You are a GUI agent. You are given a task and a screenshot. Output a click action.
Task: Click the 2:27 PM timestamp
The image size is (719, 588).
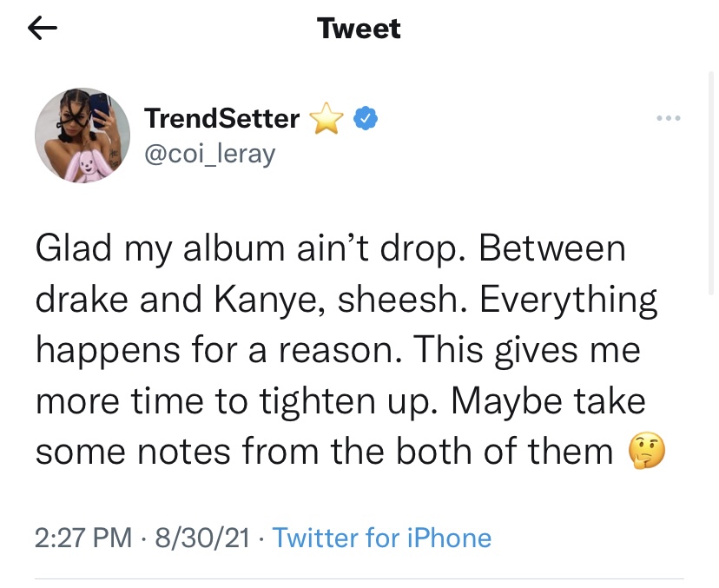point(83,538)
